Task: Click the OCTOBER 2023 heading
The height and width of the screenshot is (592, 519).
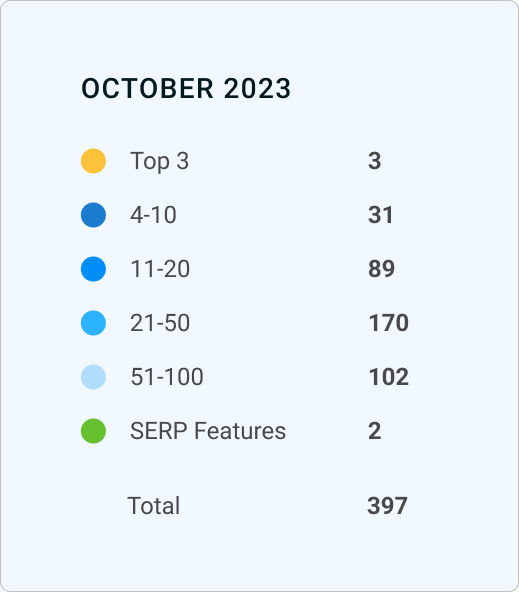Action: 186,89
